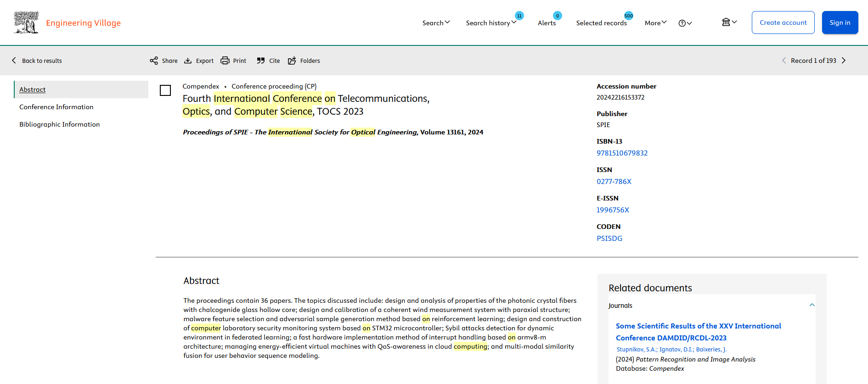This screenshot has height=384, width=868.
Task: Open the institution building icon menu
Action: pyautogui.click(x=726, y=22)
